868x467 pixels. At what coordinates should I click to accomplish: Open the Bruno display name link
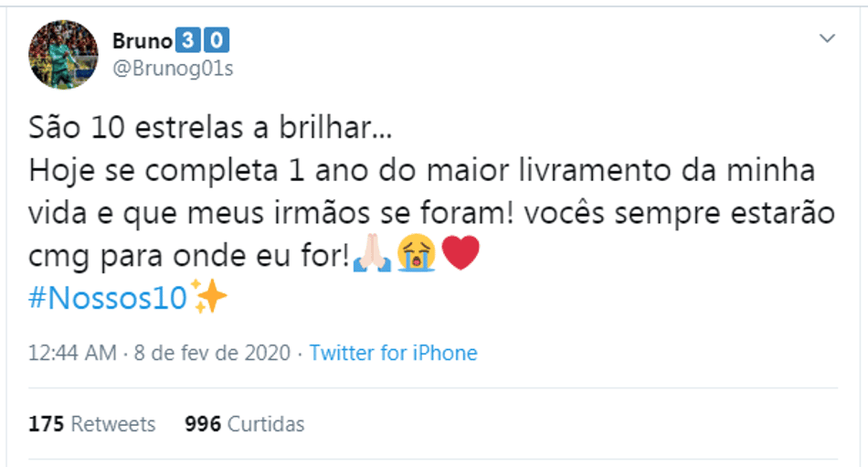pos(143,41)
